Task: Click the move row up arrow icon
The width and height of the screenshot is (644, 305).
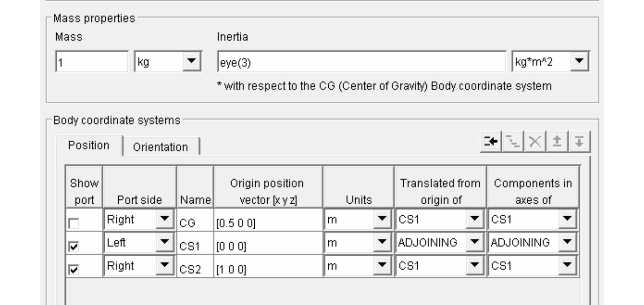Action: point(557,142)
